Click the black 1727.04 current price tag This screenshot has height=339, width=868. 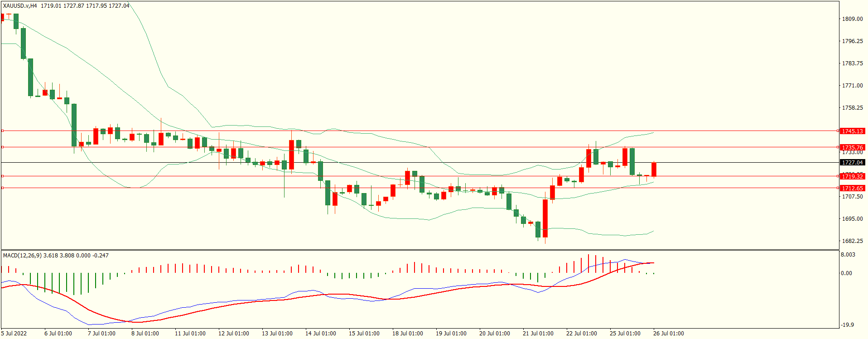coord(852,162)
